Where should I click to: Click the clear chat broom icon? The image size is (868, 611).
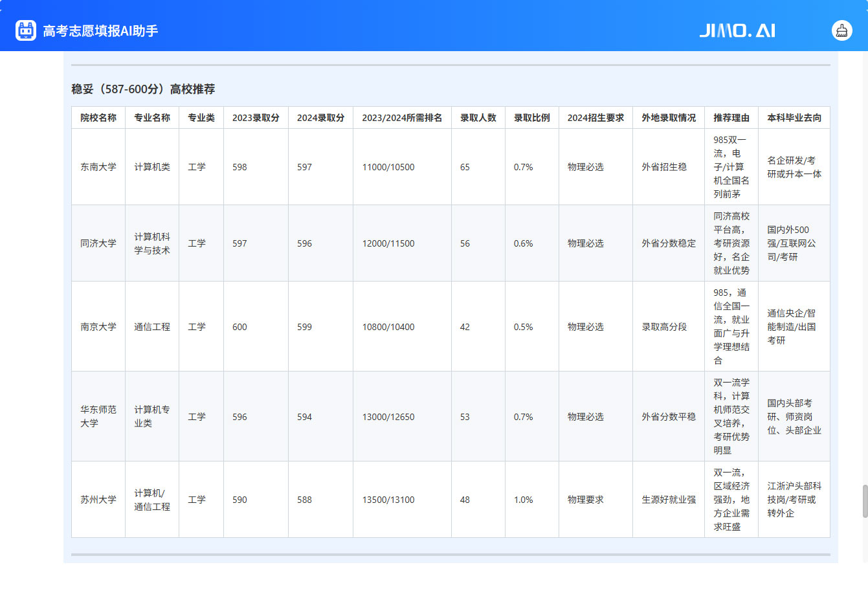click(841, 30)
